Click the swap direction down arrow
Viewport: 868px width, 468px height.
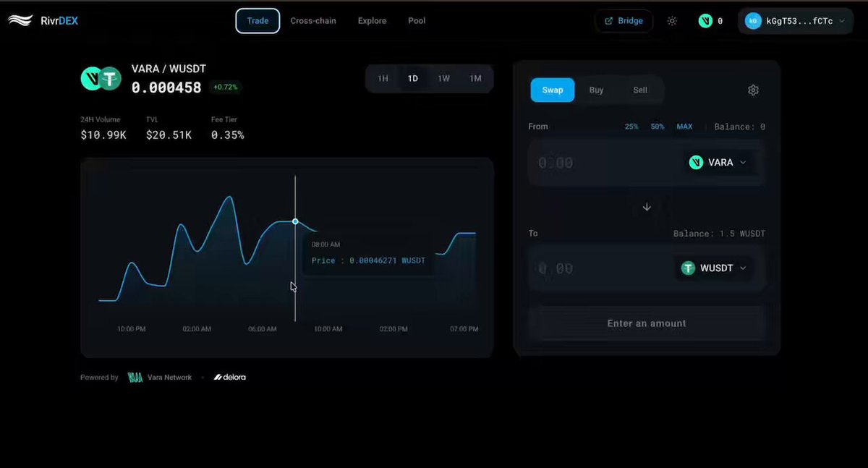point(647,207)
